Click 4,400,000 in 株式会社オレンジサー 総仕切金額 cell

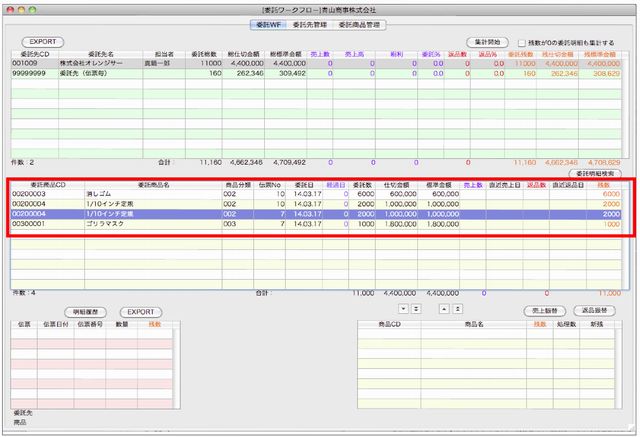point(243,64)
